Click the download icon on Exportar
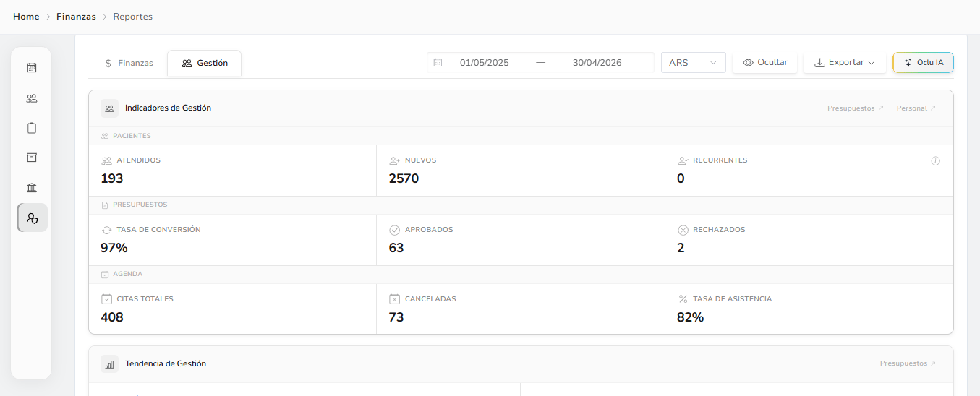Screen dimensions: 980x396 pos(819,63)
